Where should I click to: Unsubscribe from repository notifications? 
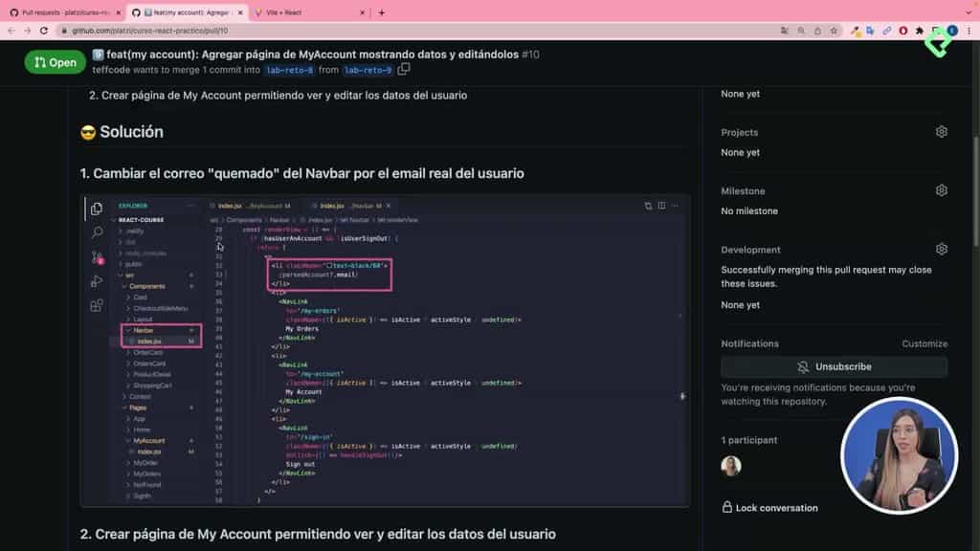pos(834,366)
